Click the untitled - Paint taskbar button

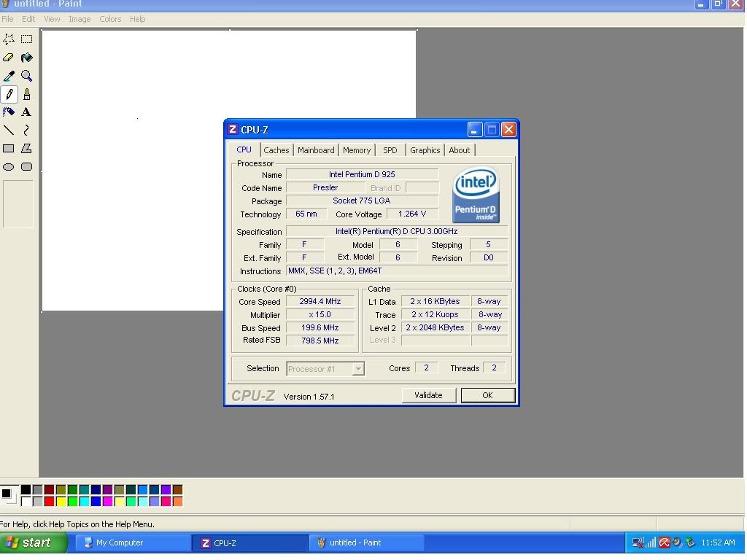click(367, 542)
